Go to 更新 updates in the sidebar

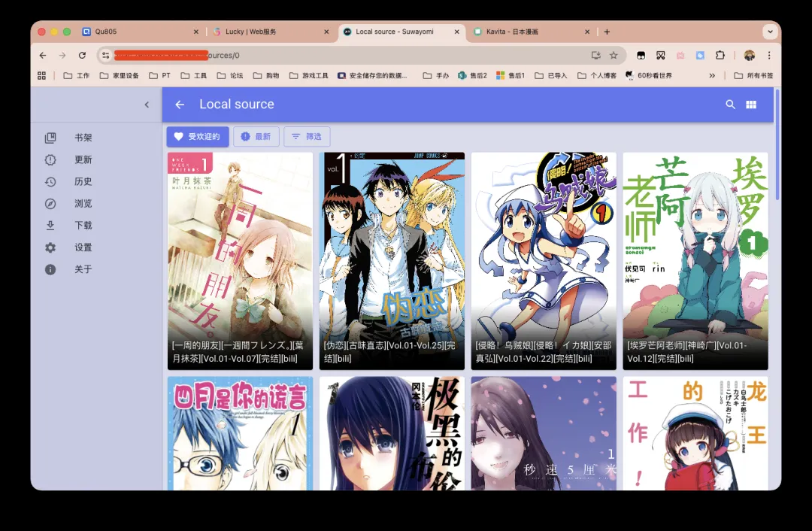[83, 159]
